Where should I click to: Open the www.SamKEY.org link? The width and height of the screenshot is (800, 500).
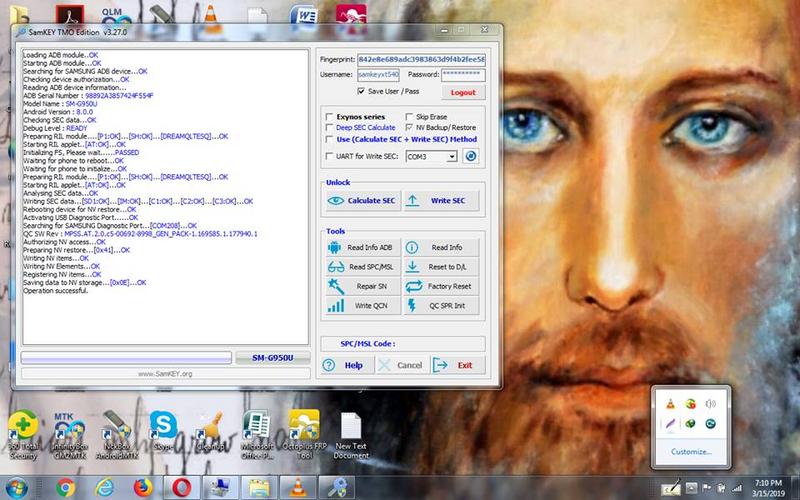[x=165, y=374]
